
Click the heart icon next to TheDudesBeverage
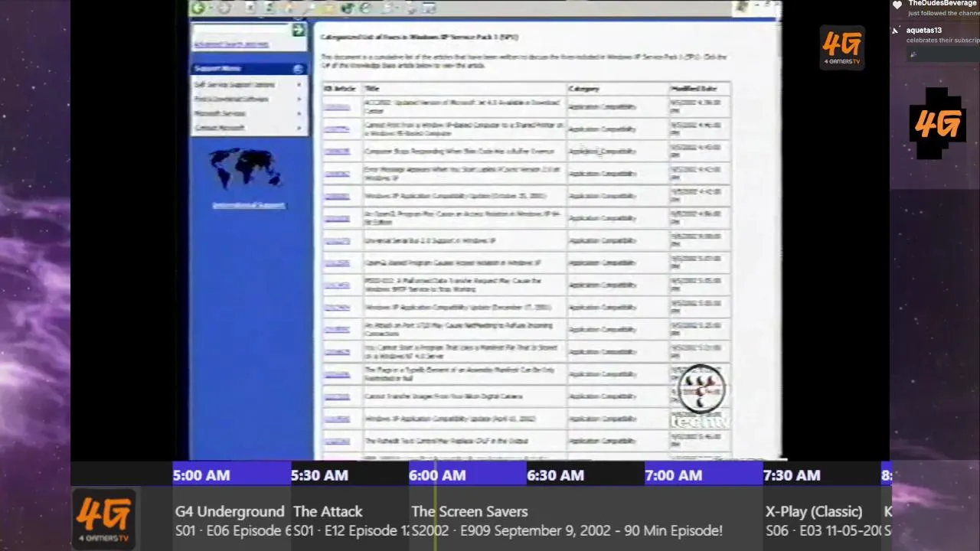(x=897, y=4)
